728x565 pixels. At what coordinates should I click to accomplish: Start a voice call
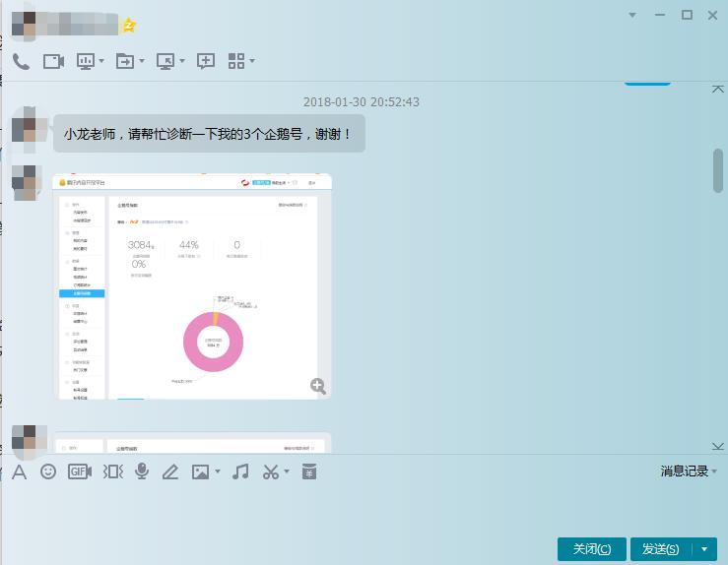pyautogui.click(x=21, y=61)
